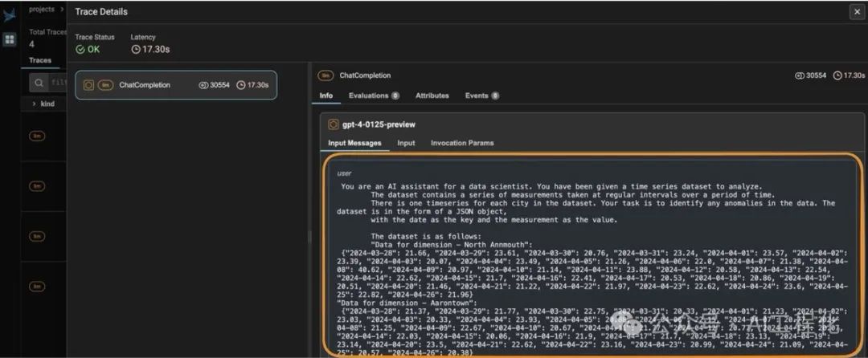
Task: Click the gpt-4-0125-preview model name
Action: click(379, 124)
